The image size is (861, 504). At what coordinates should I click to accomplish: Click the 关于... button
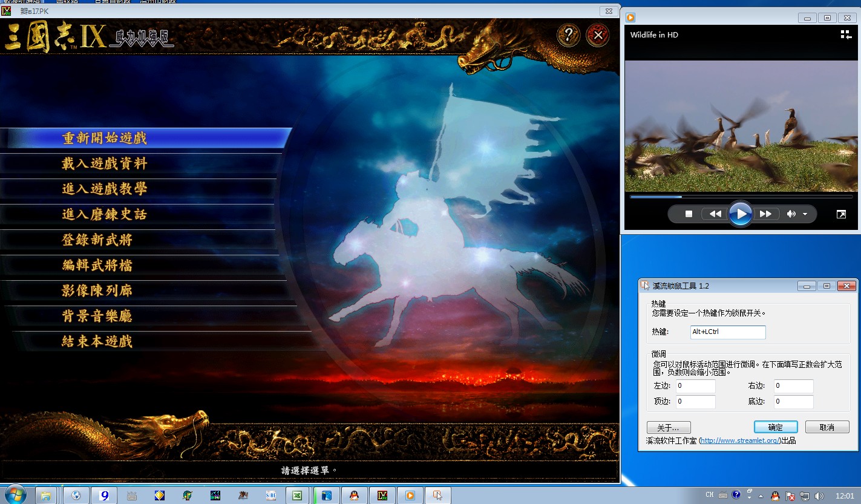tap(668, 427)
